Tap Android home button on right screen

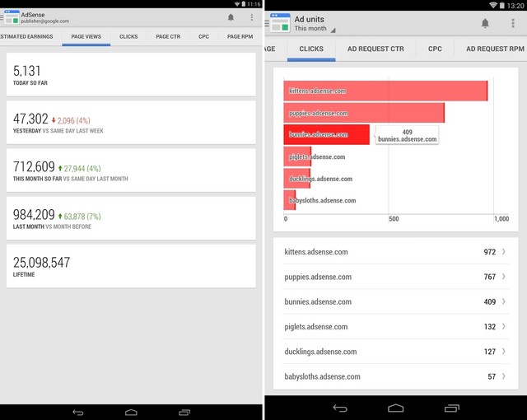pyautogui.click(x=395, y=408)
